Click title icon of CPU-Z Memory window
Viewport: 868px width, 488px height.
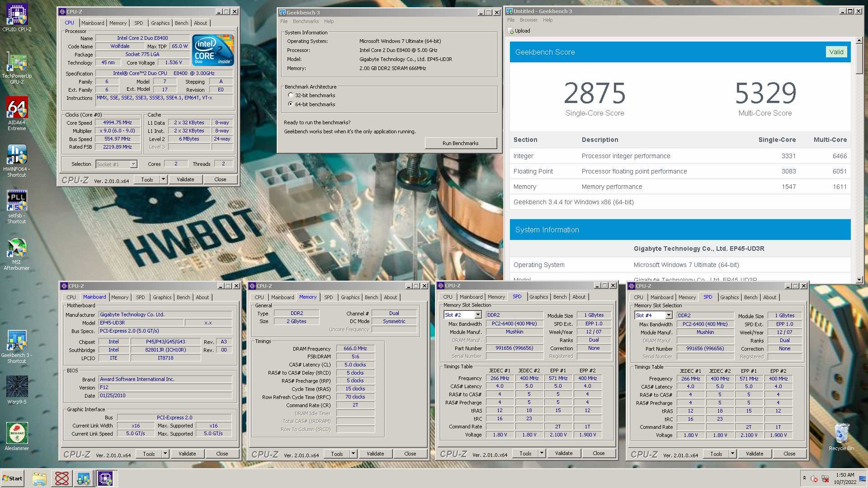coord(252,286)
